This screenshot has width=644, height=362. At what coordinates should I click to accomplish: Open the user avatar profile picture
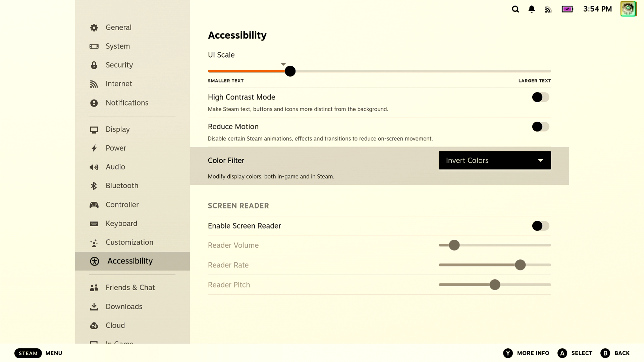[628, 9]
